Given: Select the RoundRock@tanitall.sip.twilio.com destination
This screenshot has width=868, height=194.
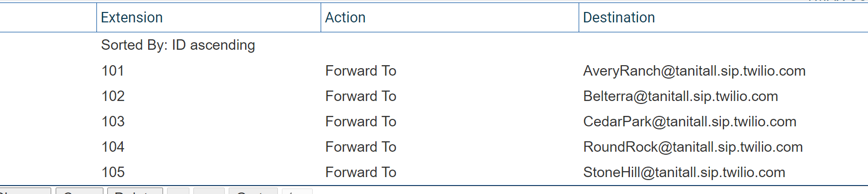Looking at the screenshot, I should tap(693, 147).
